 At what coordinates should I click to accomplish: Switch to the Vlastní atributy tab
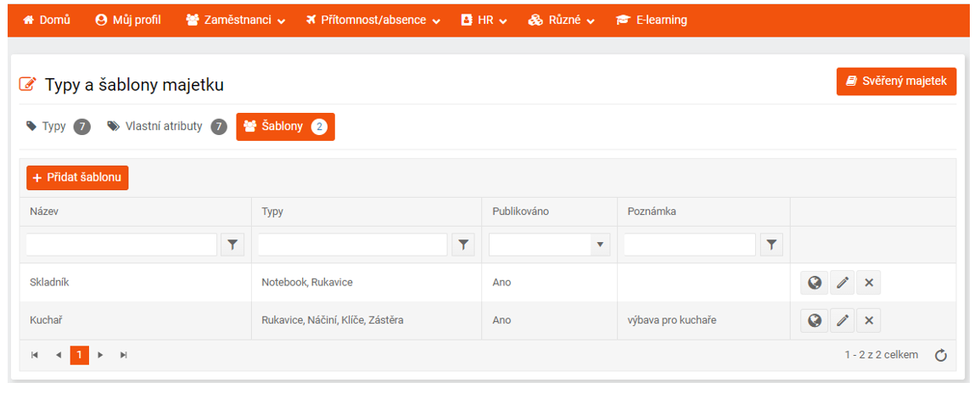[167, 127]
